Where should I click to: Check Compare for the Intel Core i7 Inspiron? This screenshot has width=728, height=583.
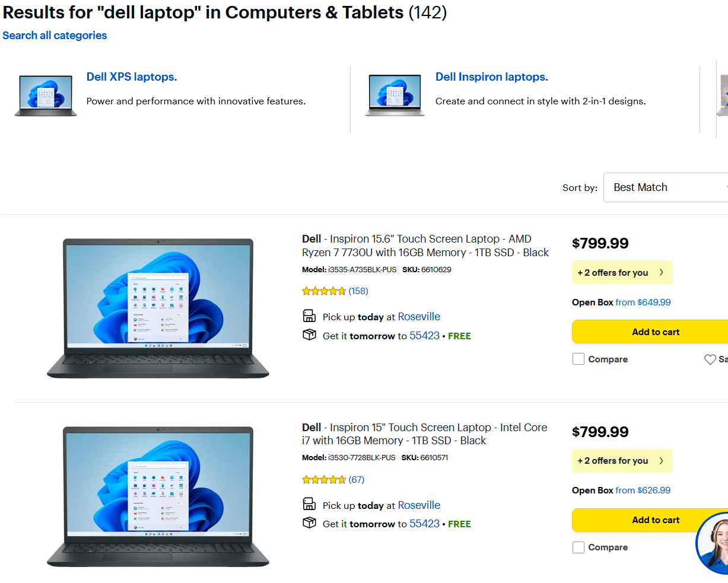click(578, 547)
